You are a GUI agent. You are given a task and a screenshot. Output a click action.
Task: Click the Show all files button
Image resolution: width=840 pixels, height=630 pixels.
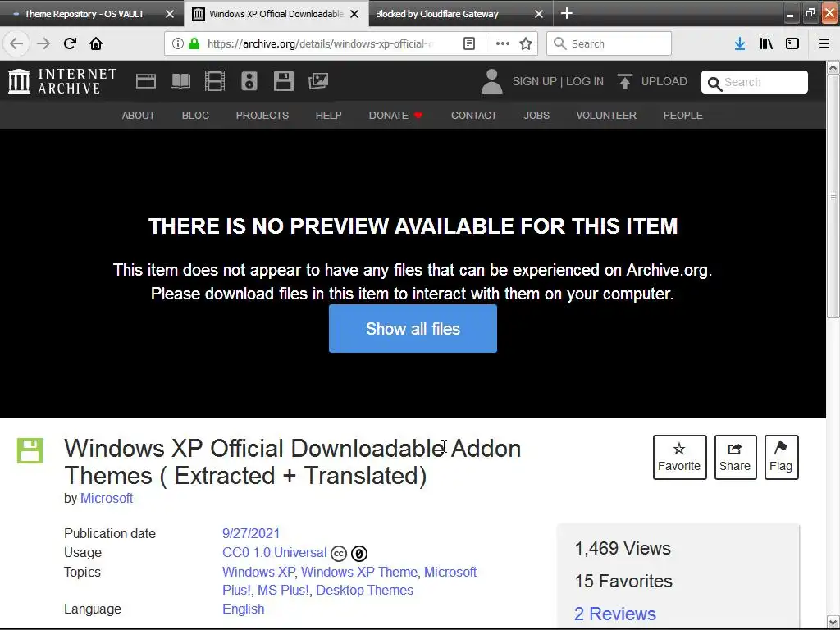[413, 328]
